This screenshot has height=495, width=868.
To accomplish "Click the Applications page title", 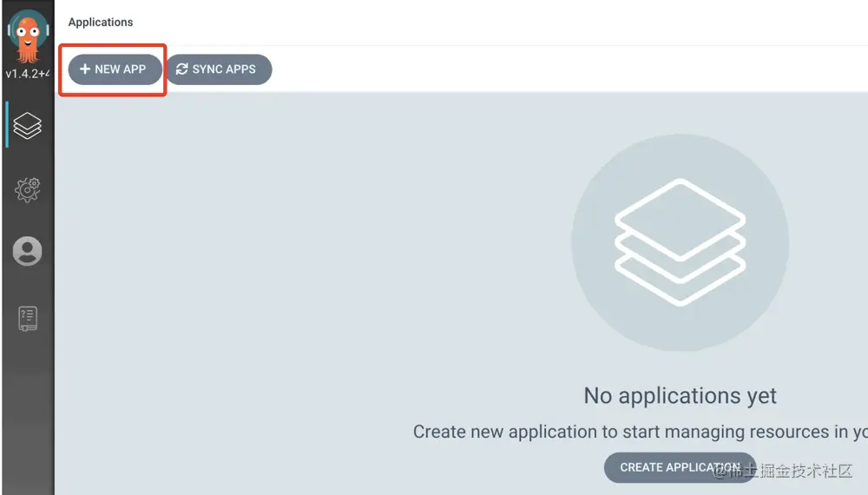I will tap(101, 23).
